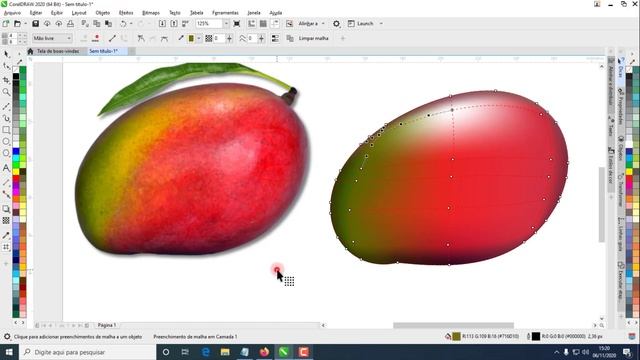Click the horizontal scrollbar thumb

(453, 325)
